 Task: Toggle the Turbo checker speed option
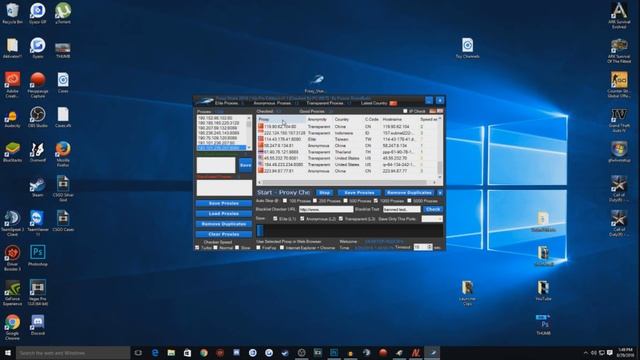click(198, 248)
